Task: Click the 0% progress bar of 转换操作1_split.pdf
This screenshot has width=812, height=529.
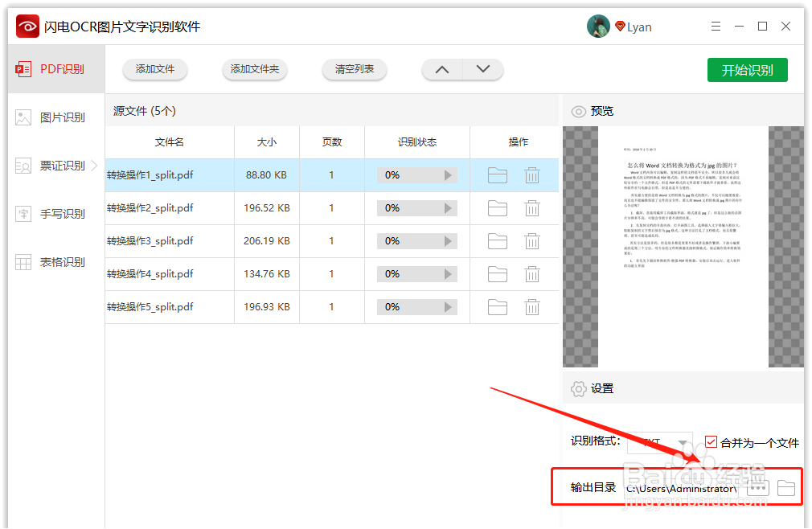Action: tap(417, 174)
